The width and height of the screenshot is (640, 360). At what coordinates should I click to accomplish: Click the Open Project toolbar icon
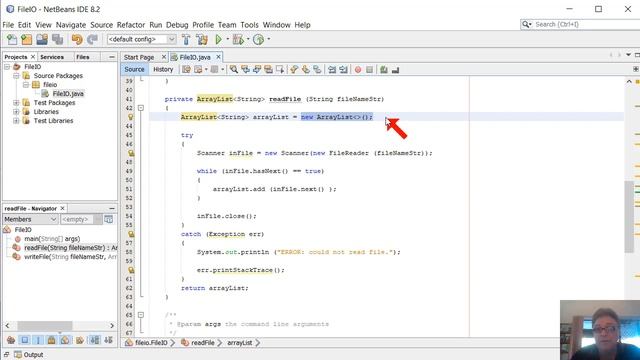click(42, 39)
